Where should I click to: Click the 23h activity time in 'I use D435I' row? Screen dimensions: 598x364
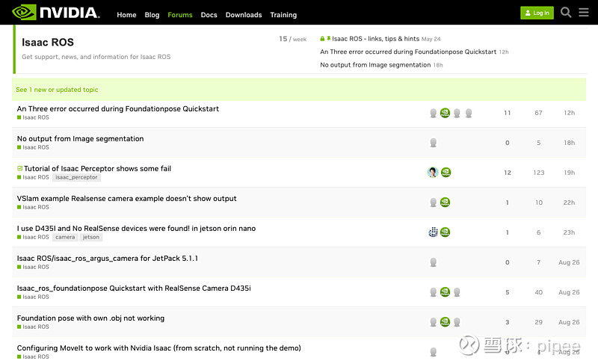(569, 232)
